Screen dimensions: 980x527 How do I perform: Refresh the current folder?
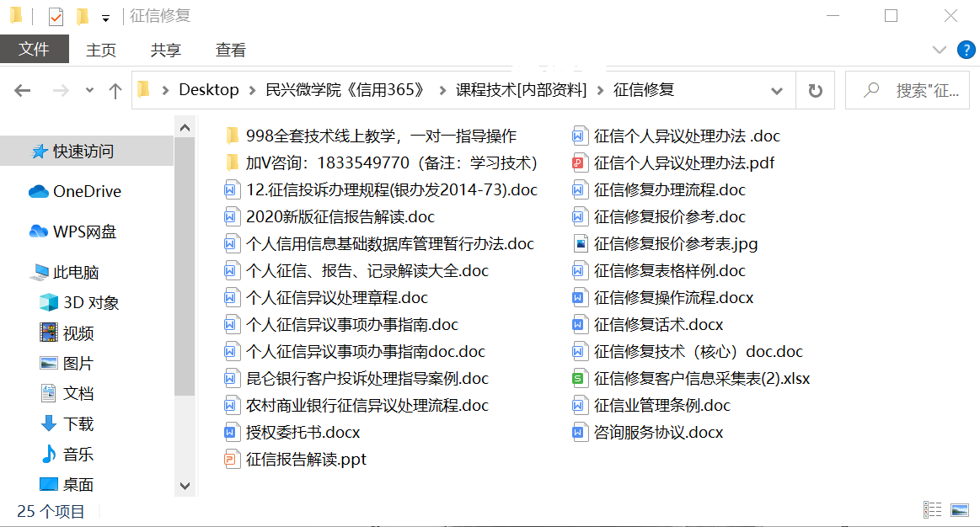[x=815, y=91]
